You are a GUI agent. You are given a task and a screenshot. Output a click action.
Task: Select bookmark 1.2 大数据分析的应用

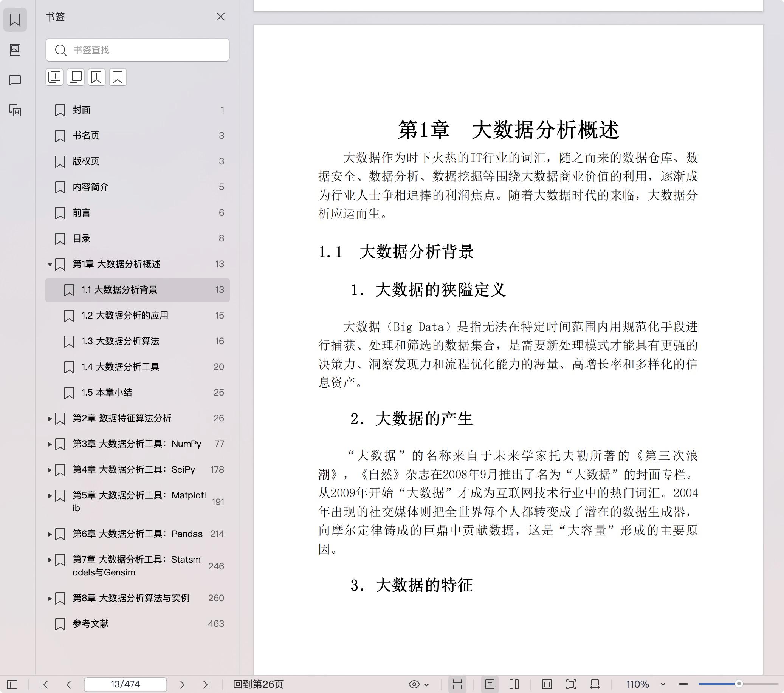[137, 316]
